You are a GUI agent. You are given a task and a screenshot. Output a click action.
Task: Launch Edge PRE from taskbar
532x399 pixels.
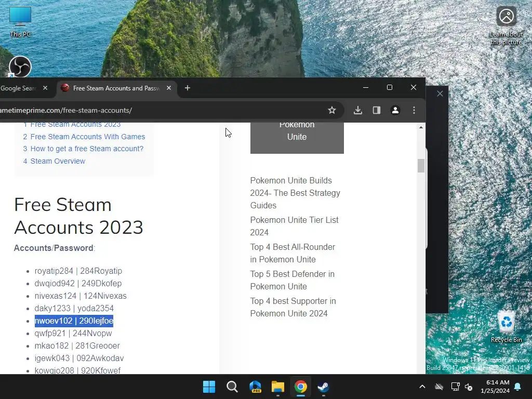(x=255, y=387)
